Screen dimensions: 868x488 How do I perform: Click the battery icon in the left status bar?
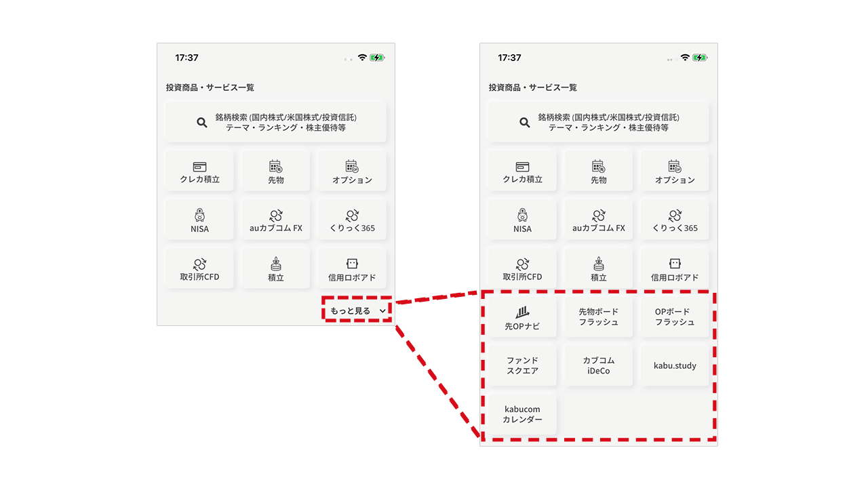coord(378,58)
